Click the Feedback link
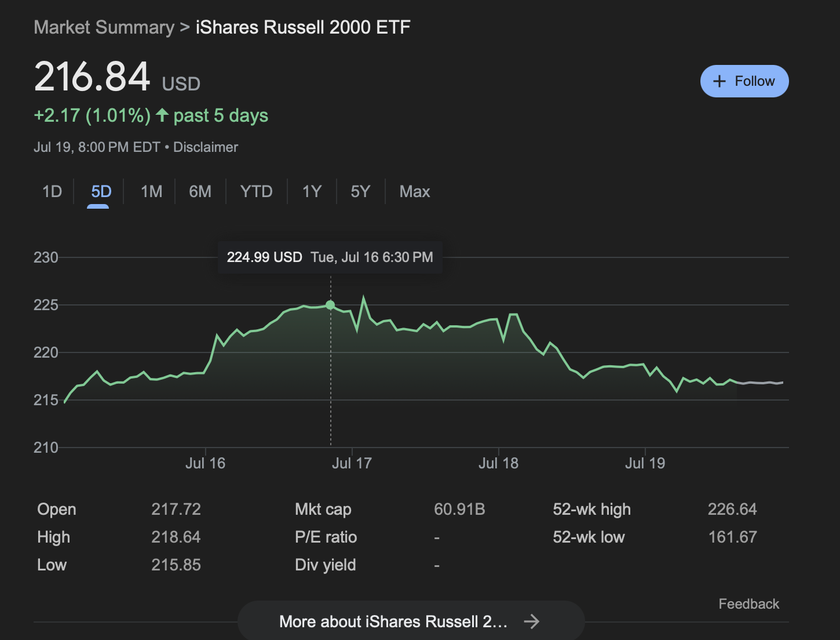The width and height of the screenshot is (840, 640). click(x=748, y=604)
